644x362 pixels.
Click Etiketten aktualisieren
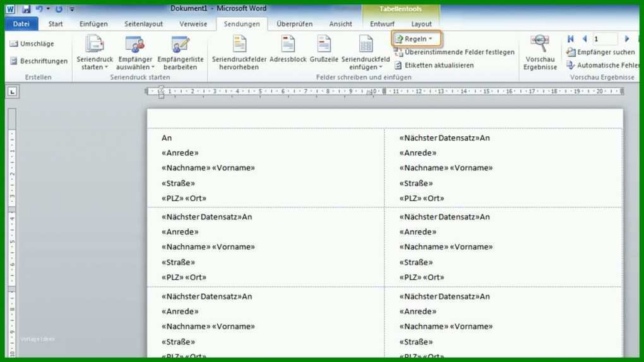[434, 65]
